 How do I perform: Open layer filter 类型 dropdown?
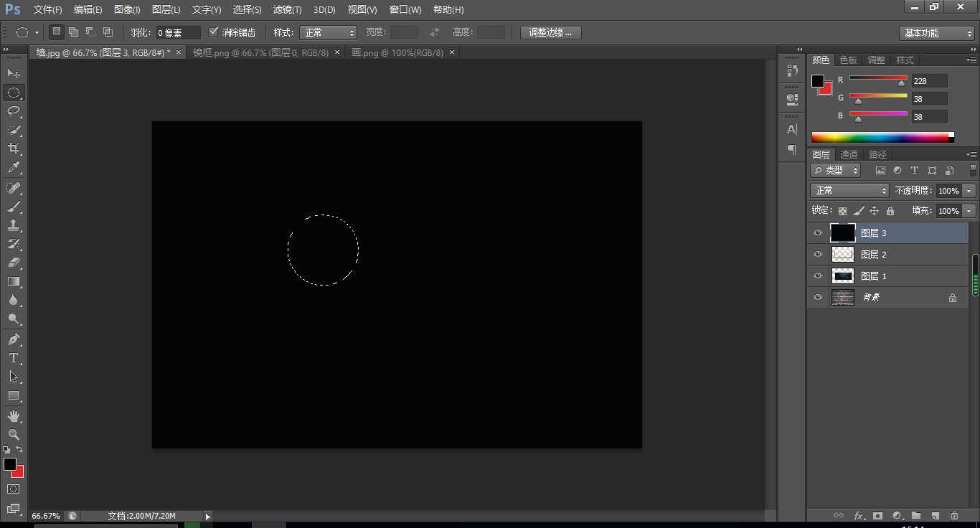coord(836,170)
